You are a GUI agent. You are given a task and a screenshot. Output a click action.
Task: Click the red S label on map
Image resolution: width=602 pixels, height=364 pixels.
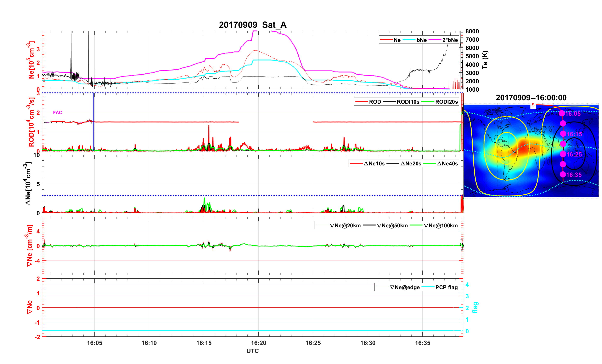pos(533,105)
